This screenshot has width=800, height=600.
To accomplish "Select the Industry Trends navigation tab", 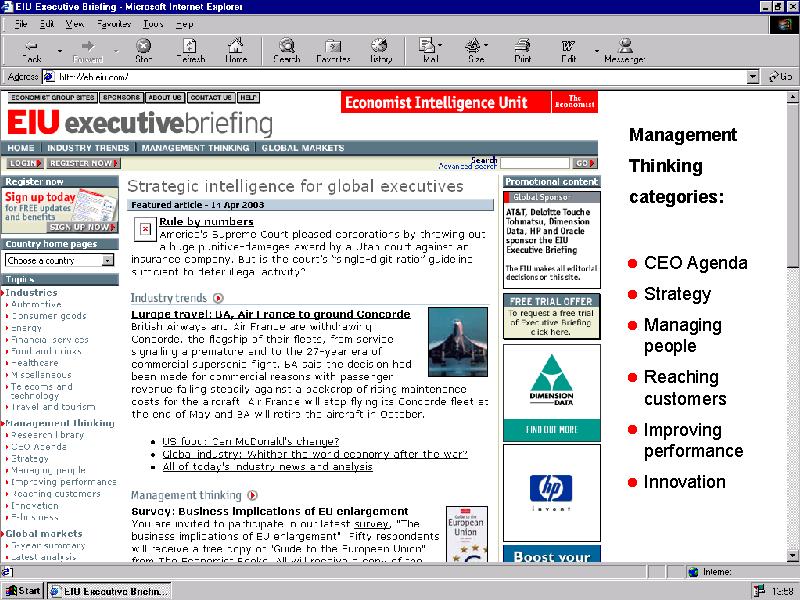I will click(88, 148).
